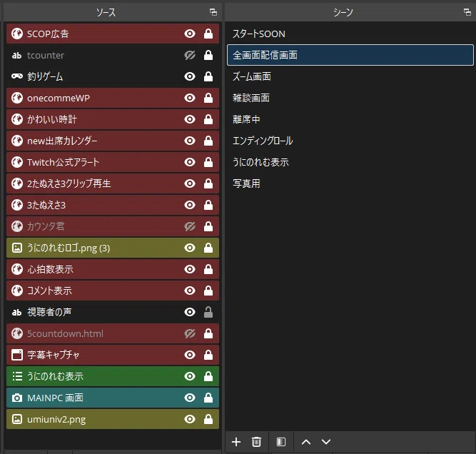
Task: Delete the selected scene with the trash icon
Action: click(256, 442)
